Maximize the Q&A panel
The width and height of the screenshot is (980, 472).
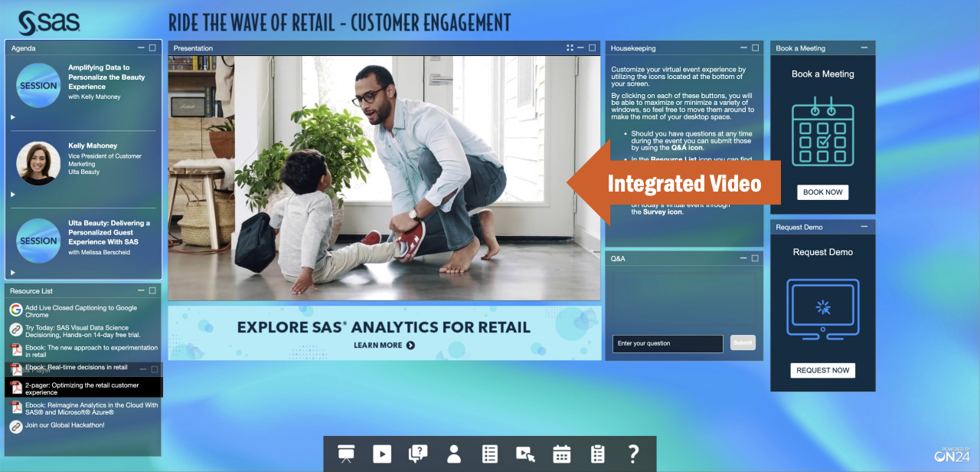pos(756,258)
